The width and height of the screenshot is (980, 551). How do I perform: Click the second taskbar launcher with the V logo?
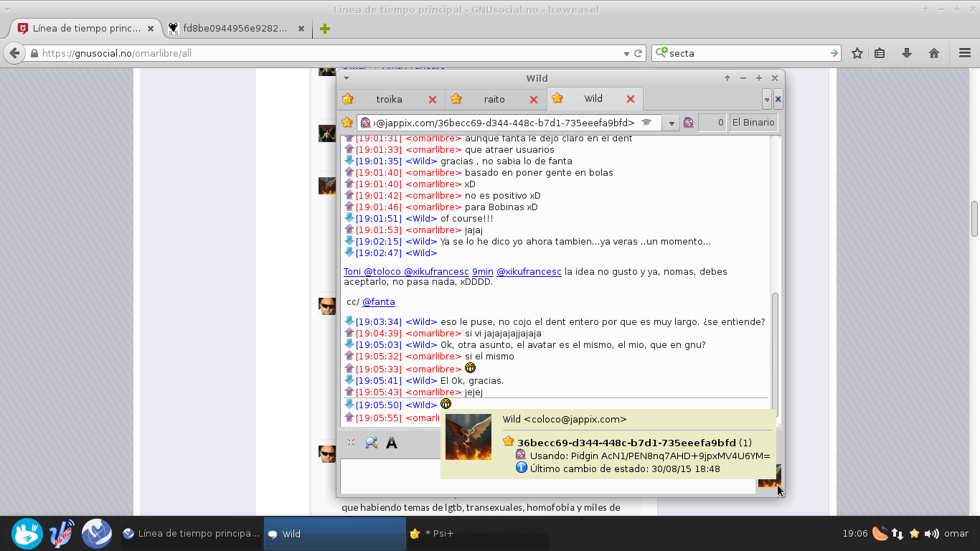[x=62, y=533]
